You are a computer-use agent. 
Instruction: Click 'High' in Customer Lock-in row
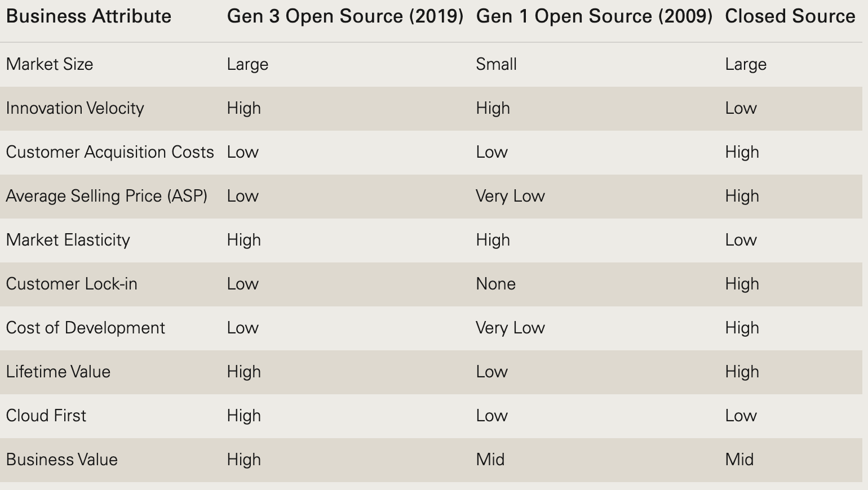[742, 284]
